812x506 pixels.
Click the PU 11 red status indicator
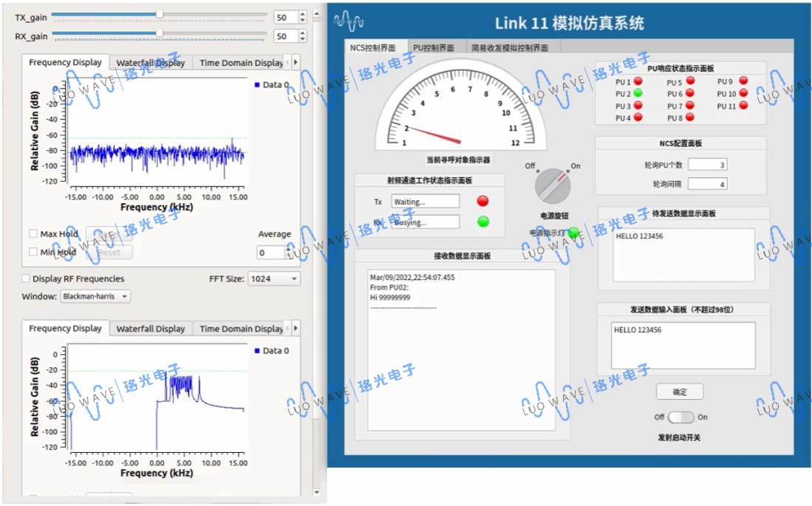pyautogui.click(x=743, y=106)
